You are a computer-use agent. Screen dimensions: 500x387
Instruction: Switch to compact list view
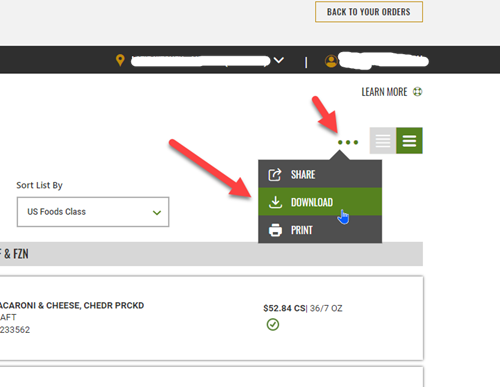click(383, 141)
